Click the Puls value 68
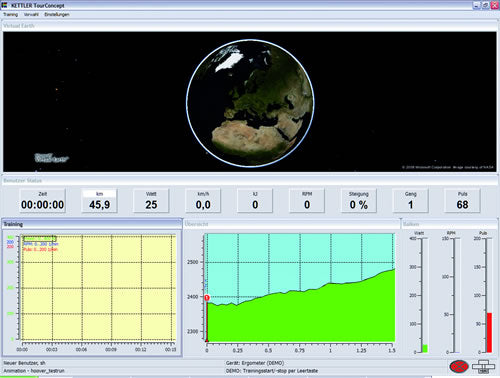This screenshot has width=500, height=378. point(462,205)
